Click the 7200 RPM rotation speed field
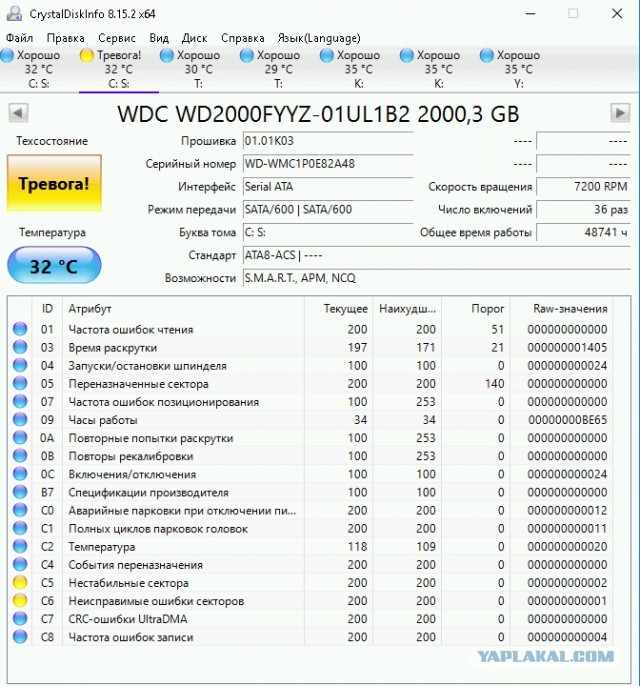The height and width of the screenshot is (686, 640). point(583,186)
